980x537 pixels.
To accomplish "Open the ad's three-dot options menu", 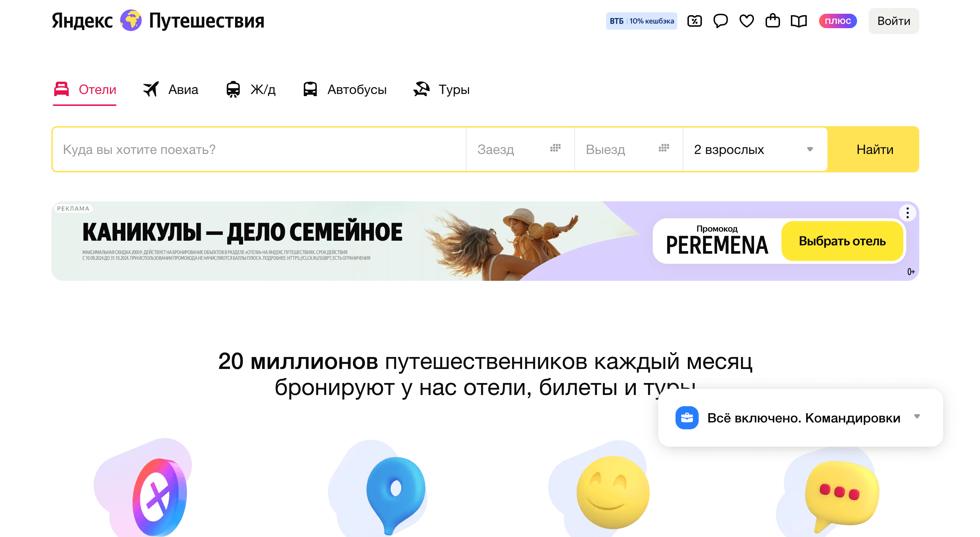I will point(907,213).
